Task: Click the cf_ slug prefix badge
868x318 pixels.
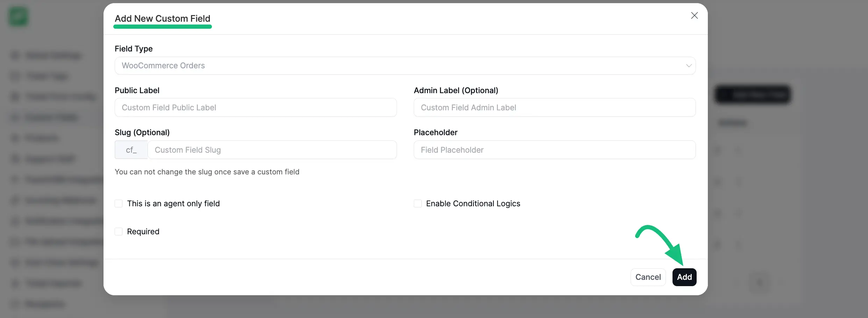Action: tap(131, 150)
